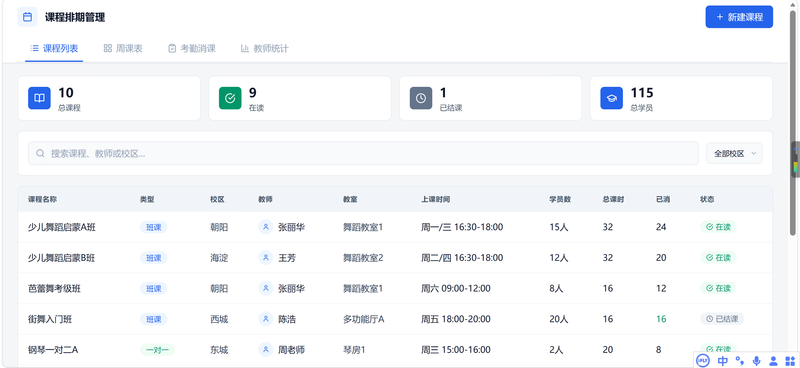The height and width of the screenshot is (368, 800).
Task: Click the avatar icon beside 王芳
Action: [265, 258]
